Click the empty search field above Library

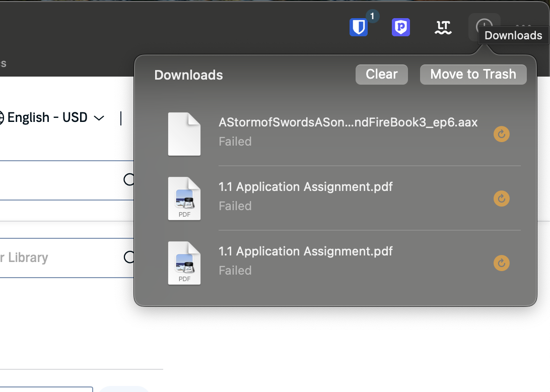coord(50,180)
